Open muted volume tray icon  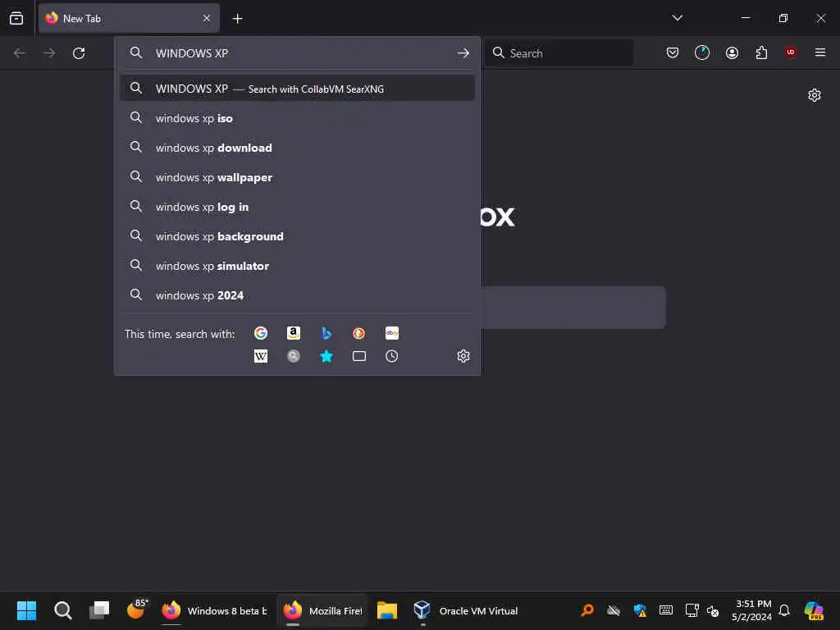point(713,610)
